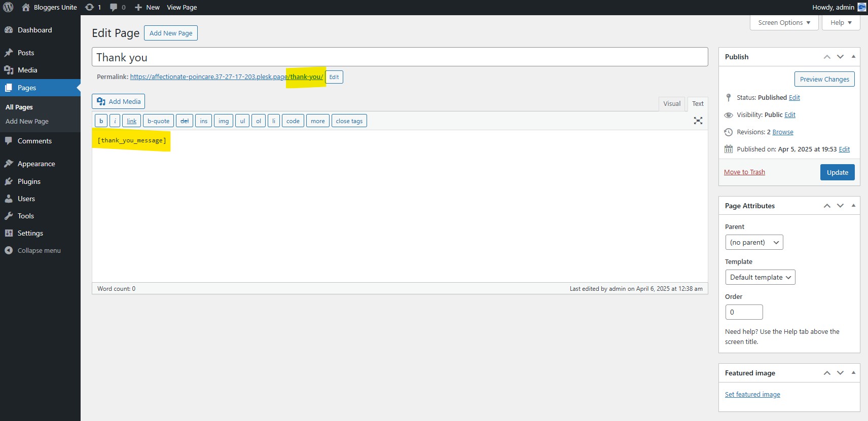Insert italic tag with i button
The width and height of the screenshot is (868, 421).
(x=115, y=121)
